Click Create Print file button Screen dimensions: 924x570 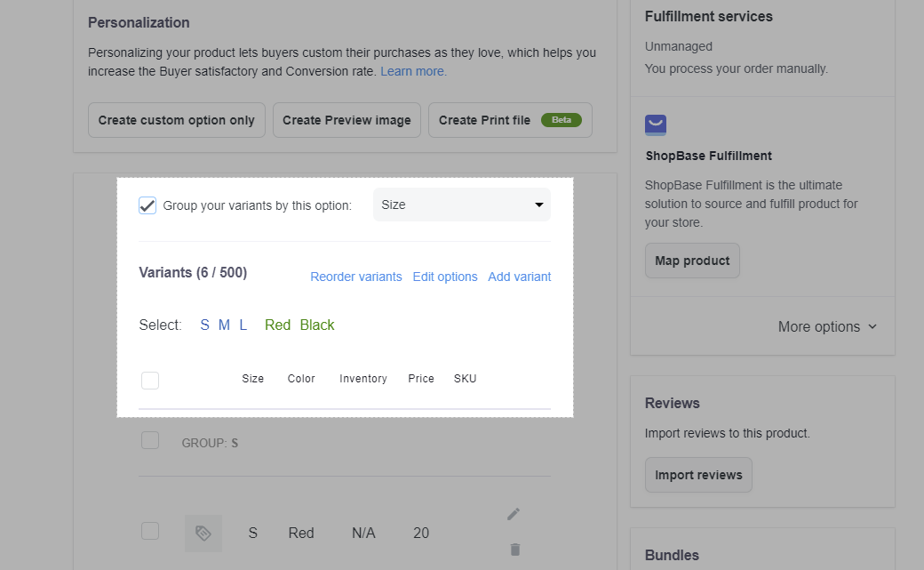click(x=510, y=120)
